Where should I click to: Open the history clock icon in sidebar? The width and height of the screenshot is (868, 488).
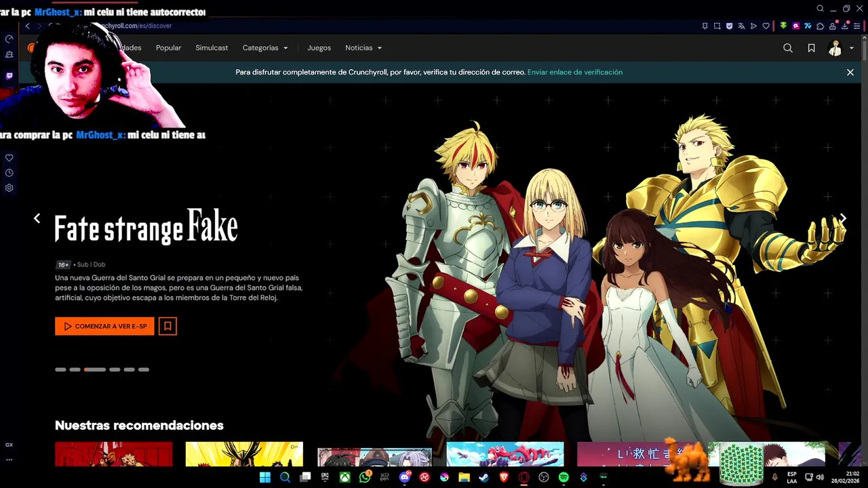pos(9,173)
